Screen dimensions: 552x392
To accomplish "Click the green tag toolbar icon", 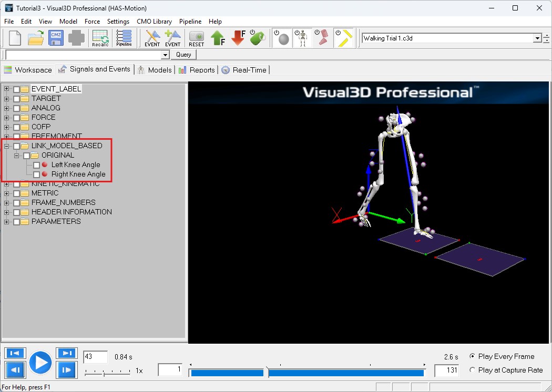I will pyautogui.click(x=258, y=38).
